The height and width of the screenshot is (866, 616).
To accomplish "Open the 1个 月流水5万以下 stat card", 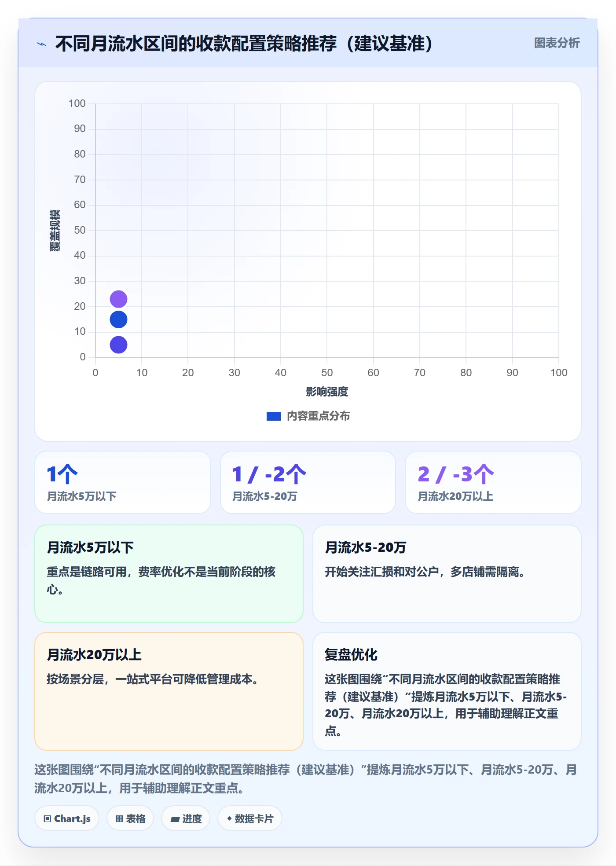I will [x=123, y=482].
